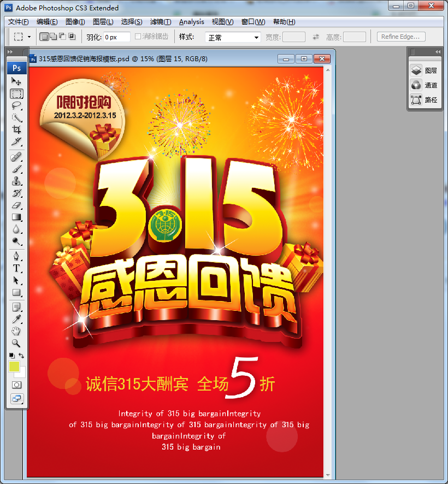Reset default foreground and background colors
Viewport: 448px width, 484px height.
[x=11, y=355]
